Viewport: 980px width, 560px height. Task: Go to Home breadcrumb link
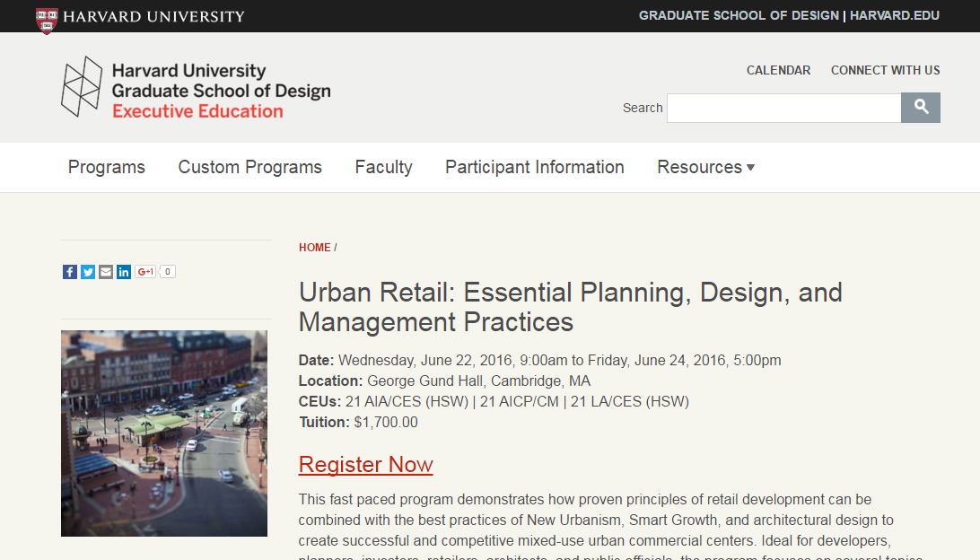[315, 248]
